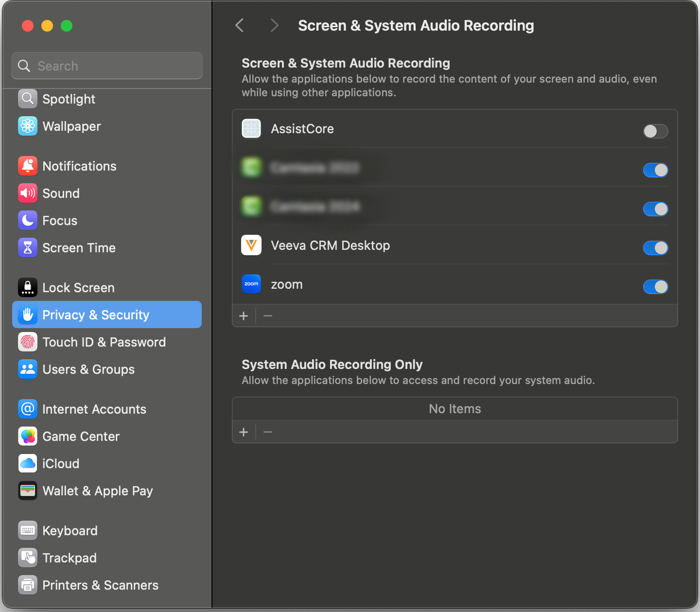Go back using the back chevron
This screenshot has height=612, width=700.
coord(239,25)
